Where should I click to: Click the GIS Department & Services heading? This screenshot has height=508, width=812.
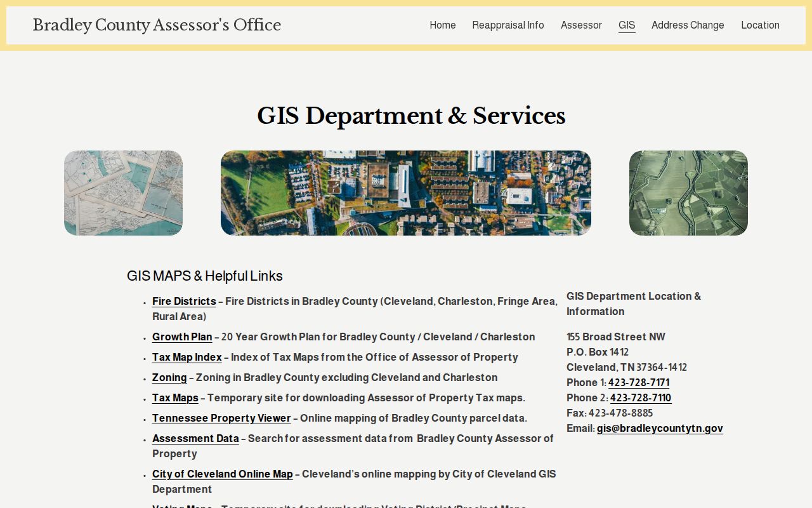pyautogui.click(x=411, y=116)
